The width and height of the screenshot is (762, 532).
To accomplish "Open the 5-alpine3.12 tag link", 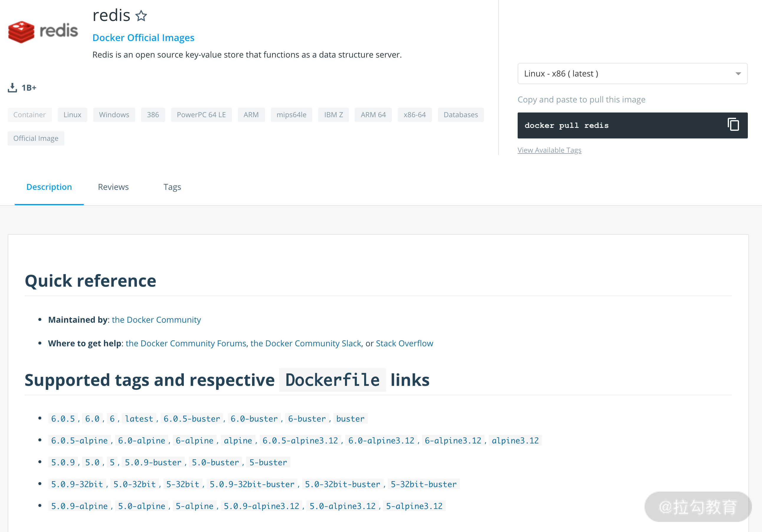I will [414, 506].
